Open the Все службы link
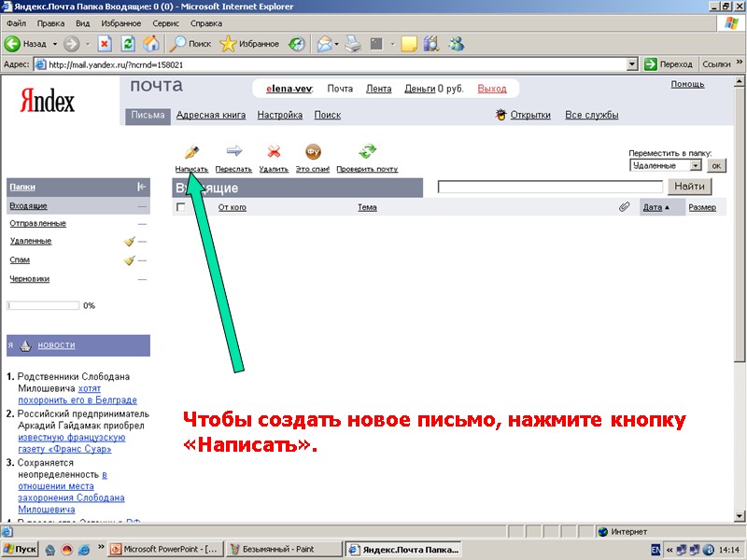Viewport: 747px width, 560px height. 592,115
